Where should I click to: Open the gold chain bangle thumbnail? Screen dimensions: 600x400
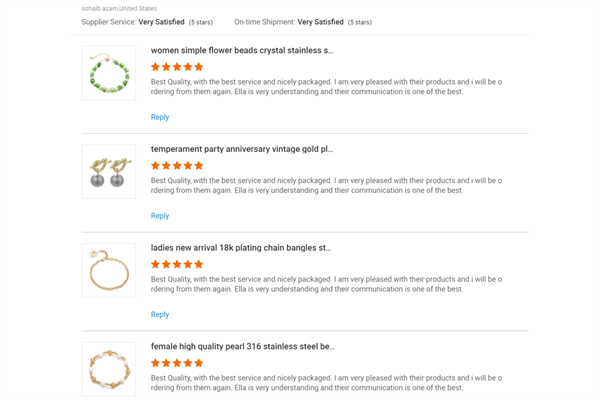pyautogui.click(x=109, y=270)
